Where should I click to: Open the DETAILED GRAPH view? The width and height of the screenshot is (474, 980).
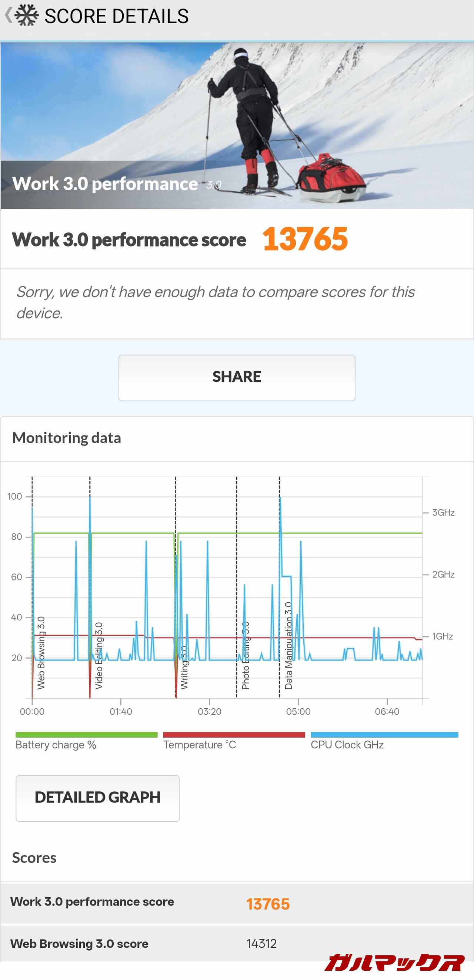pyautogui.click(x=97, y=798)
